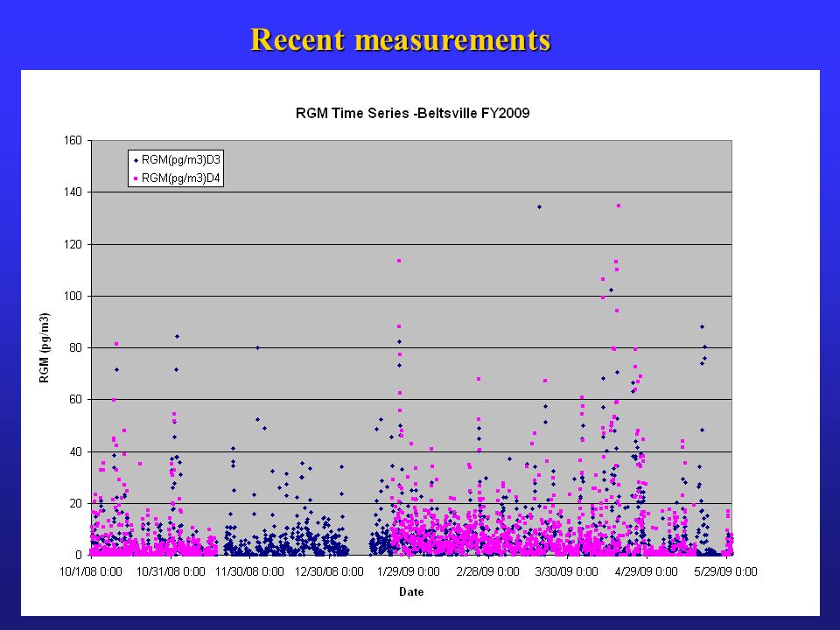Click the y-axis value 160
The width and height of the screenshot is (840, 630).
(x=73, y=140)
